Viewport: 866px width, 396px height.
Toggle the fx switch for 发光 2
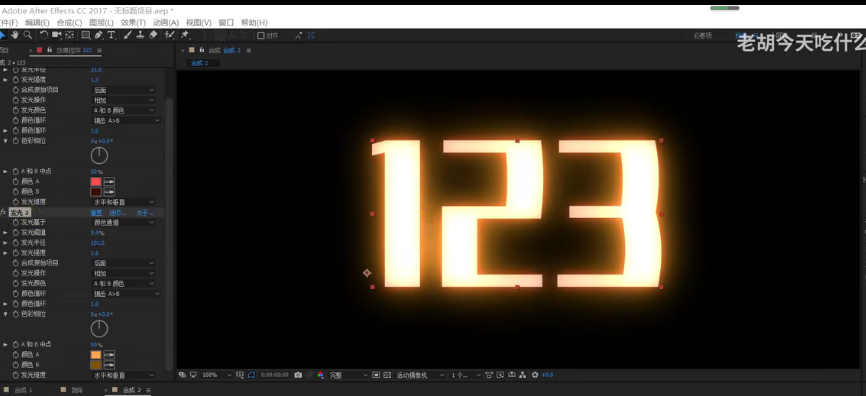coord(3,213)
